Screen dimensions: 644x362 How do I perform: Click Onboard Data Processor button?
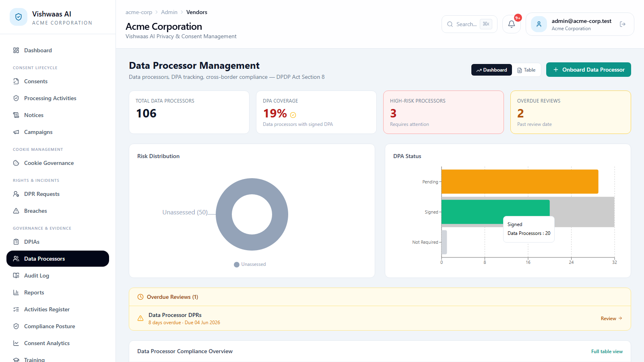click(588, 70)
